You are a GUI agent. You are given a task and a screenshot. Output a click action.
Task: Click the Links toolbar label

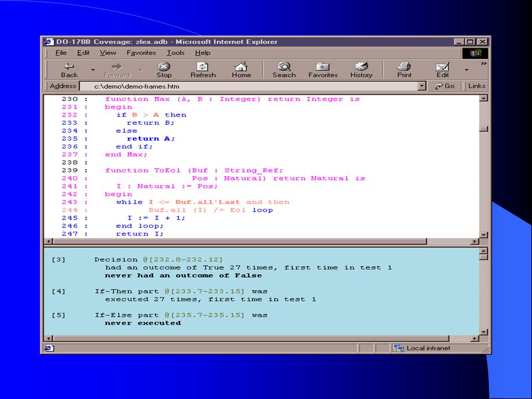pos(477,86)
